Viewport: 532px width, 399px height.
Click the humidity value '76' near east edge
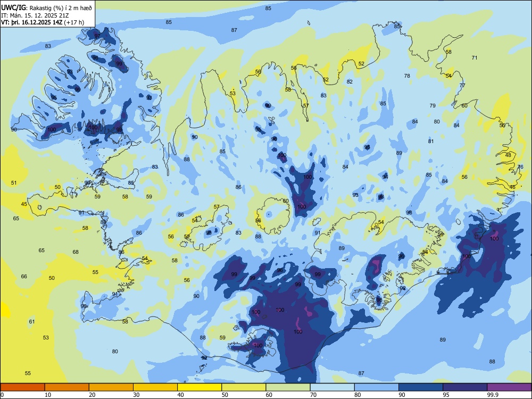[x=520, y=167]
